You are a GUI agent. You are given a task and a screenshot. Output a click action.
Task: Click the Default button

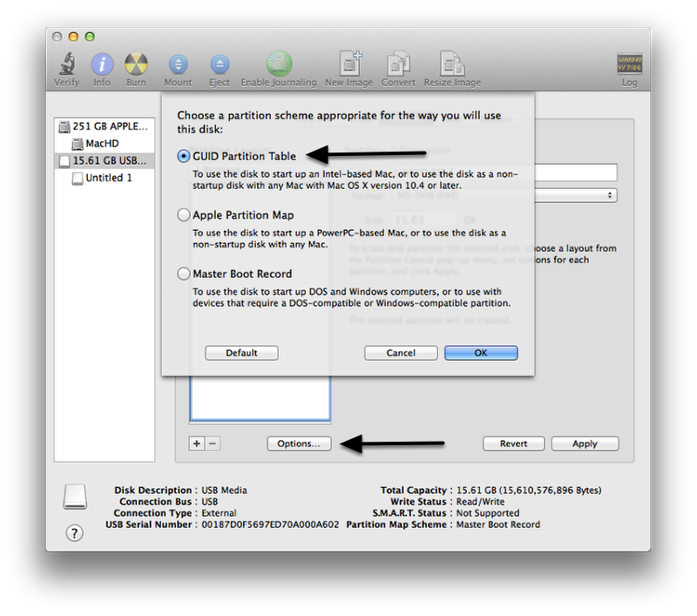(241, 353)
